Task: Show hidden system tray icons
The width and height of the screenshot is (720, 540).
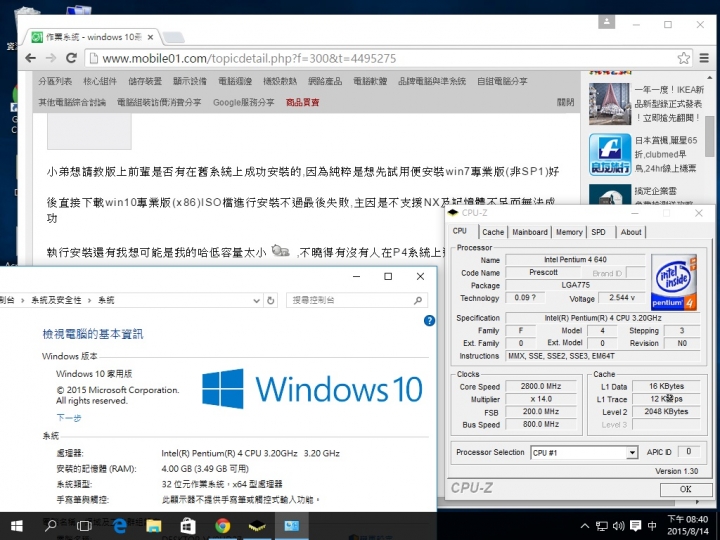Action: point(585,526)
